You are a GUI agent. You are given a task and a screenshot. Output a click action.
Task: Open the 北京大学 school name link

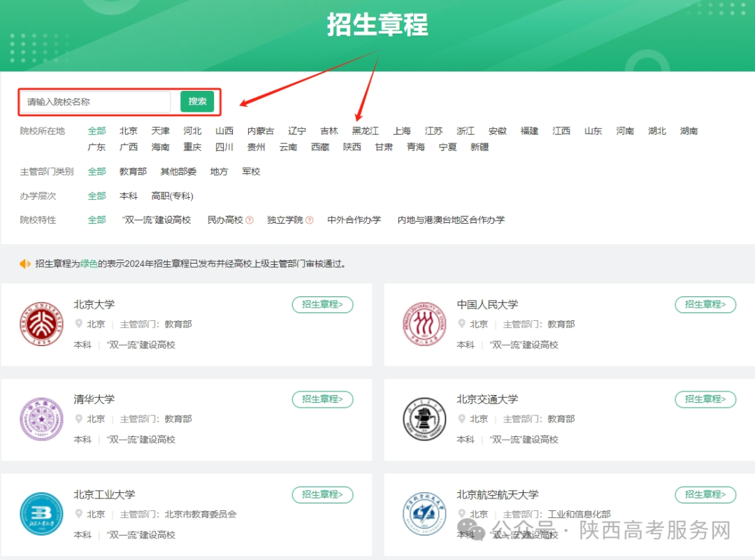pyautogui.click(x=94, y=304)
